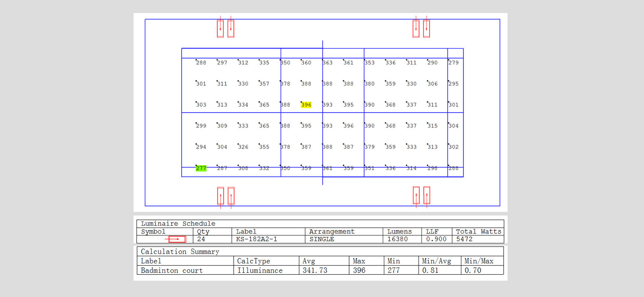Click the Lumens value 16380
This screenshot has height=297, width=644.
397,239
